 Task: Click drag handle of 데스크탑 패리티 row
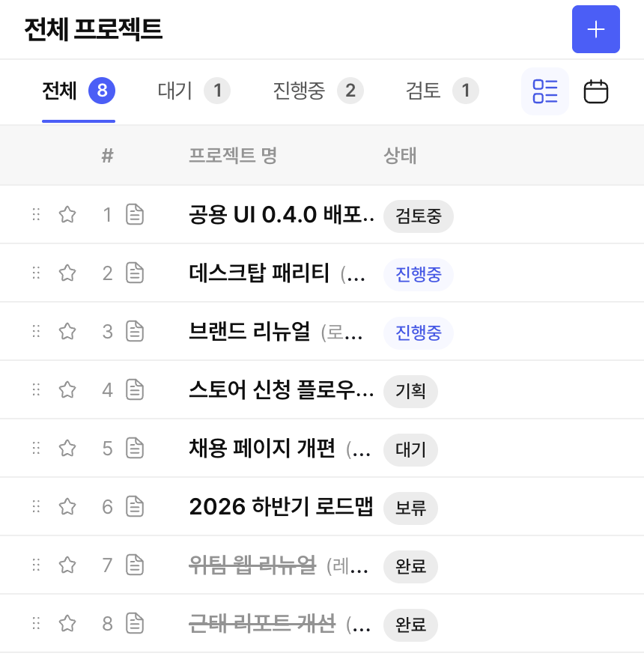click(36, 273)
